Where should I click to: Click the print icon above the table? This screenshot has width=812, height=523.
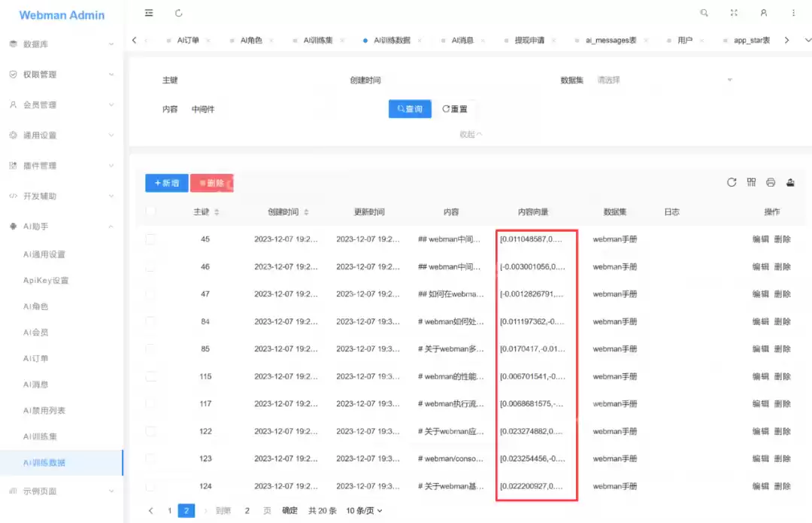click(x=770, y=182)
